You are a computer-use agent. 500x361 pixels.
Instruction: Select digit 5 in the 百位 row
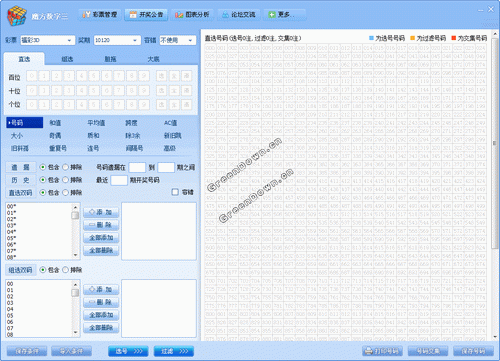pos(94,76)
